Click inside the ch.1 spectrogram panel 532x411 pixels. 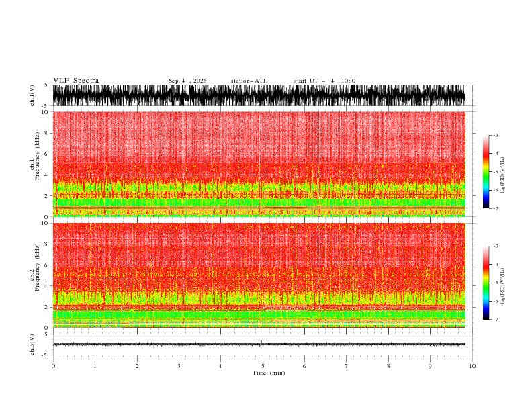(259, 164)
